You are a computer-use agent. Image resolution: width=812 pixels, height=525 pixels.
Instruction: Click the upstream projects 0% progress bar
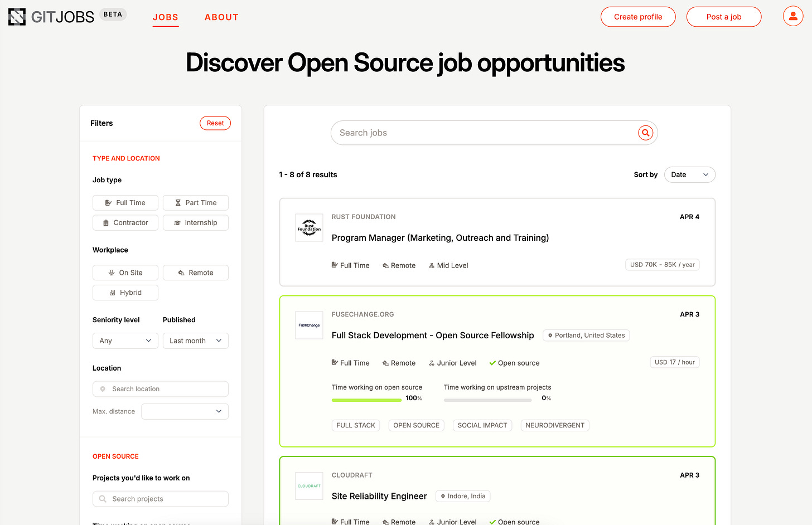pos(488,400)
